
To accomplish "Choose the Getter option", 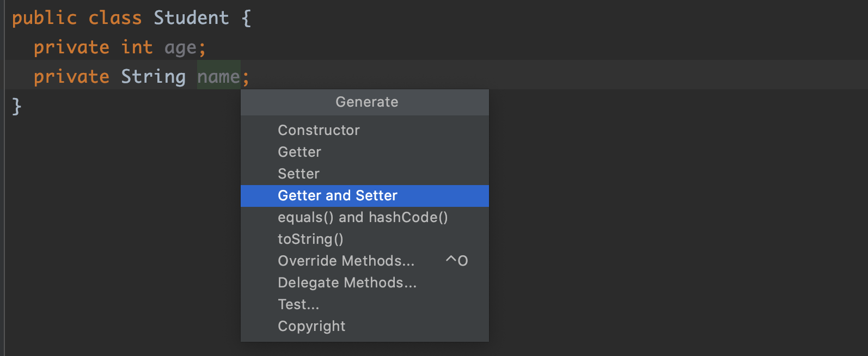I will [x=364, y=152].
